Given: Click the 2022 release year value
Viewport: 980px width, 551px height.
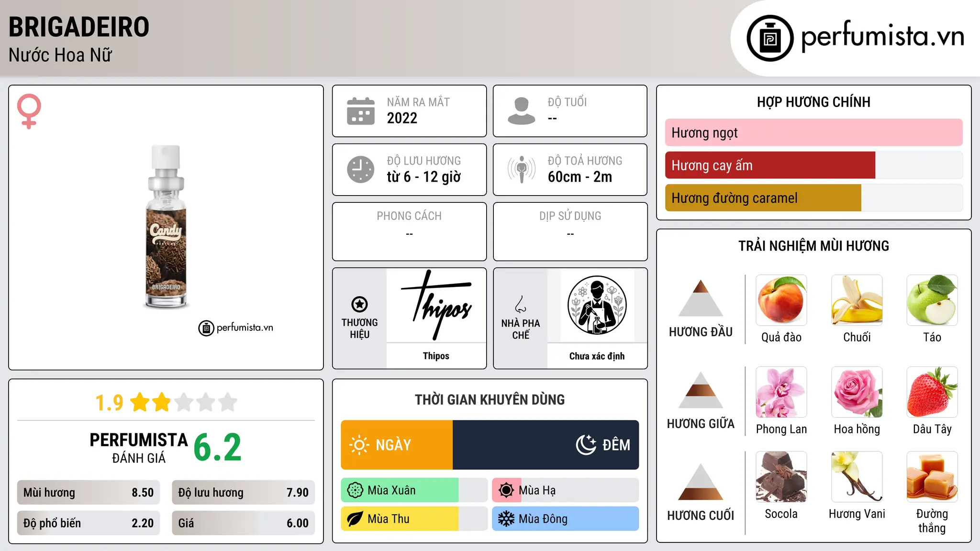Looking at the screenshot, I should coord(402,118).
